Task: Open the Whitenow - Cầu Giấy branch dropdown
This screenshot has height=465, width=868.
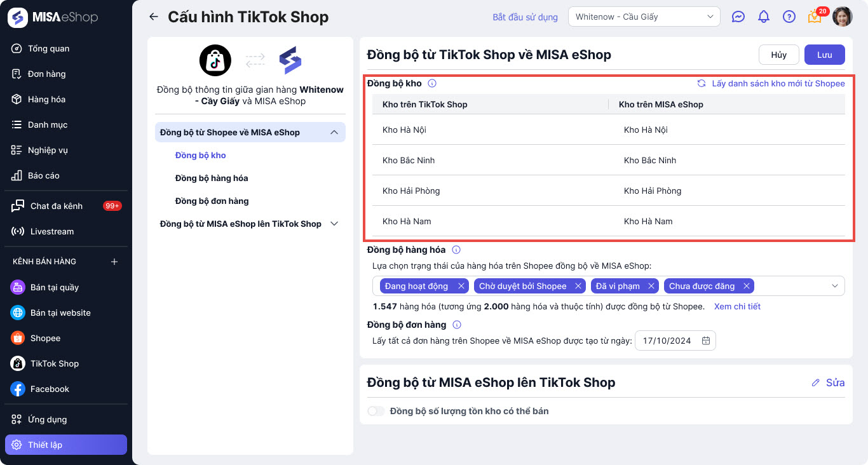Action: 644,17
